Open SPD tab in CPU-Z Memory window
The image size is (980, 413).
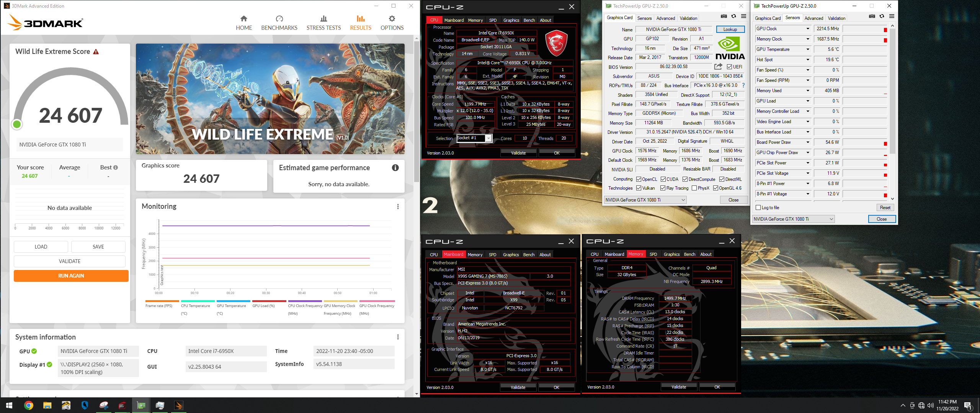pos(653,254)
